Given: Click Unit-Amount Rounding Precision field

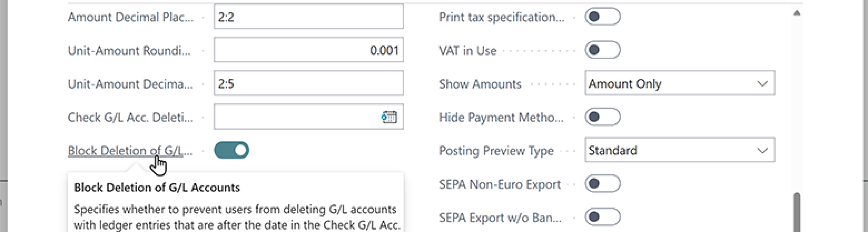Looking at the screenshot, I should (x=308, y=50).
